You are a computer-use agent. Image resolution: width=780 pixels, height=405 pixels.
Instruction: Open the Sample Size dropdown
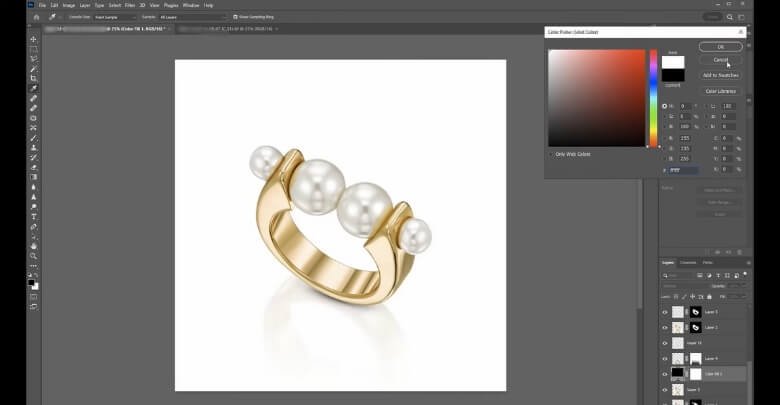pyautogui.click(x=115, y=17)
